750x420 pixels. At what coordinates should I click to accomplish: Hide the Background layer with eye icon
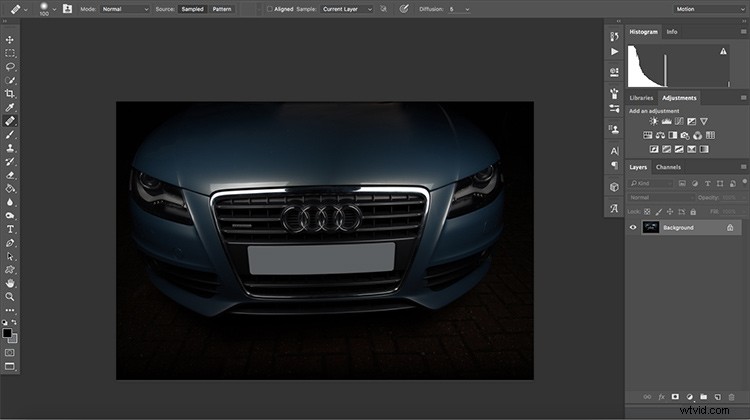tap(633, 228)
